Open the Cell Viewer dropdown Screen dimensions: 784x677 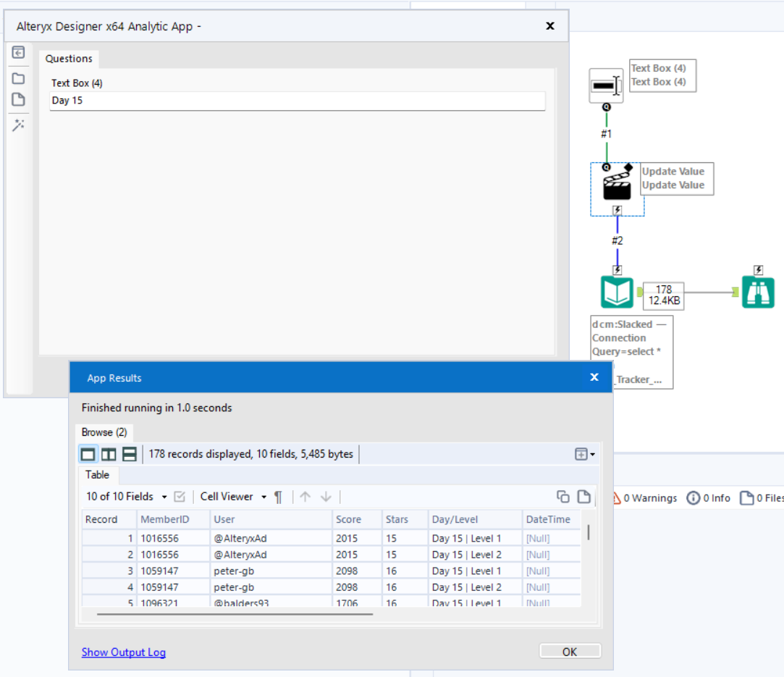[234, 497]
